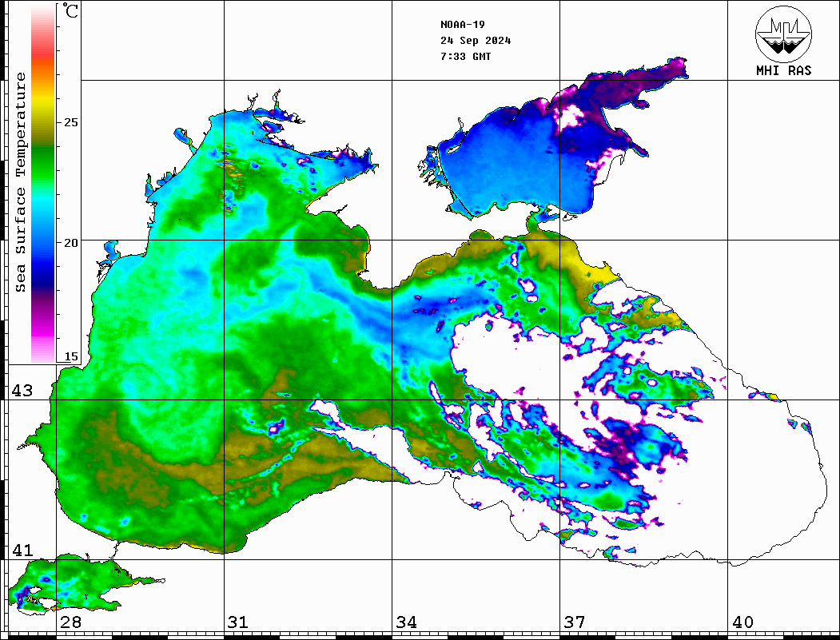Click the latitude label "41"
840x640 pixels.
[22, 551]
